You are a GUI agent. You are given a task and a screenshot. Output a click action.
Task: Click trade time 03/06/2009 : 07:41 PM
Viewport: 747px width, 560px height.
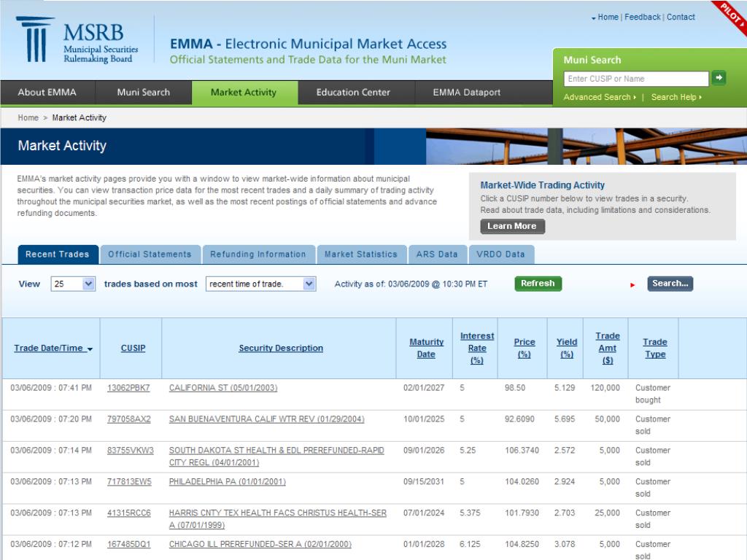51,388
